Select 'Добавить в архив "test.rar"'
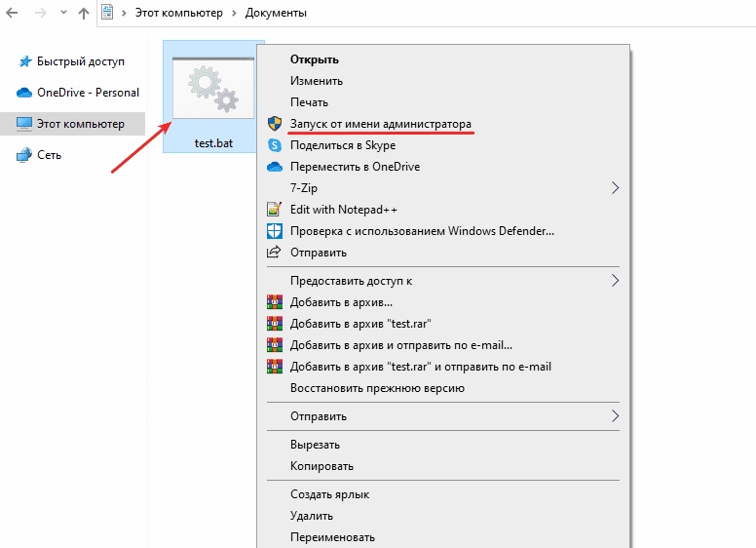 pyautogui.click(x=360, y=324)
